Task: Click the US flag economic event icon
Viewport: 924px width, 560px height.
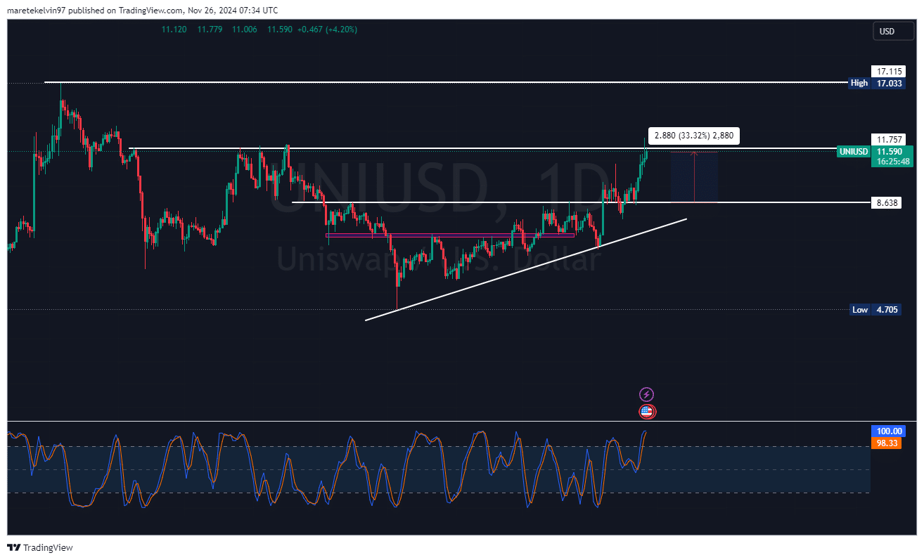Action: [x=647, y=412]
